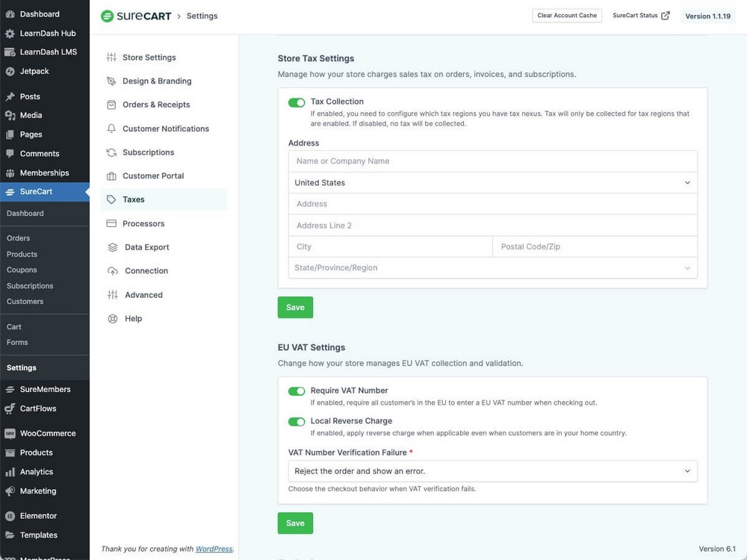Viewport: 747px width, 560px height.
Task: Click the Media icon in admin sidebar
Action: [x=10, y=115]
